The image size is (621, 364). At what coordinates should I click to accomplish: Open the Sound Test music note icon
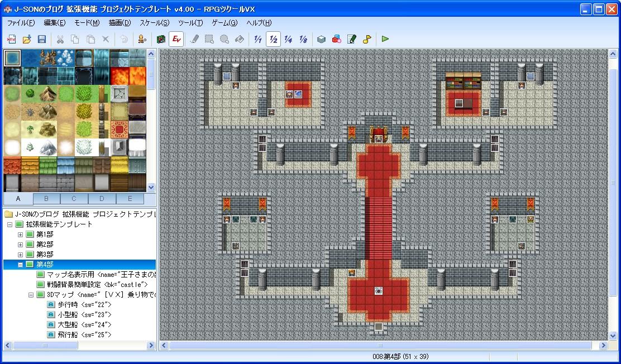click(367, 39)
